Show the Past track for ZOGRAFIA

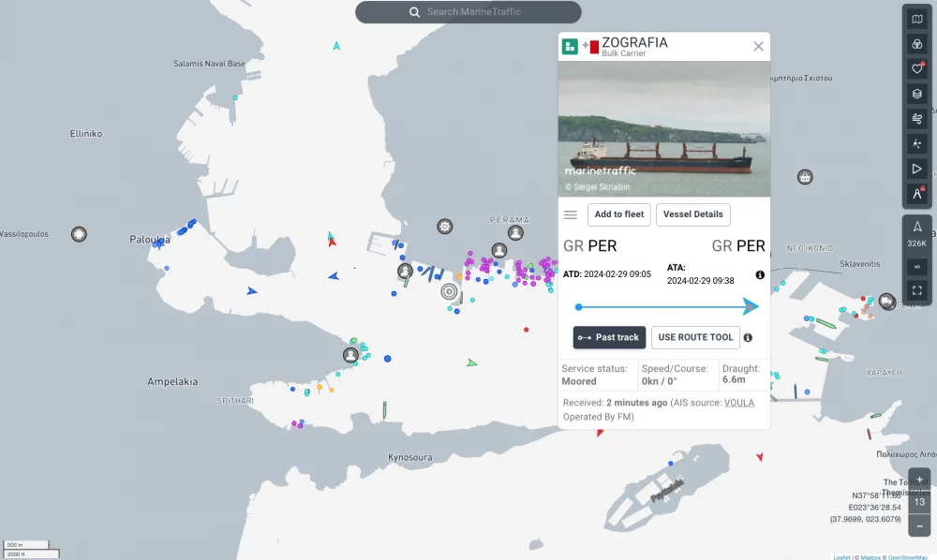pos(609,337)
